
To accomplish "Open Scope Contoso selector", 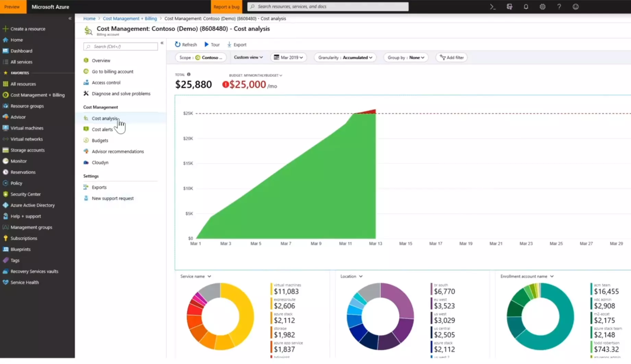I will click(x=201, y=57).
